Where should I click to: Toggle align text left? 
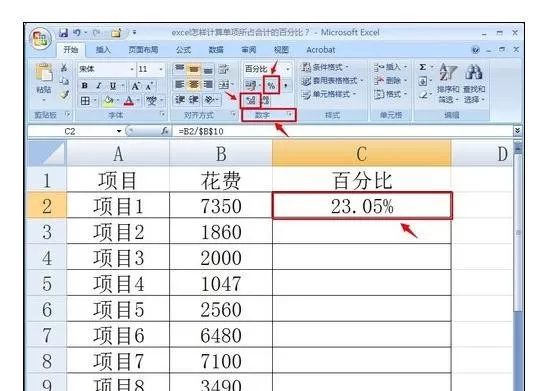click(x=179, y=84)
